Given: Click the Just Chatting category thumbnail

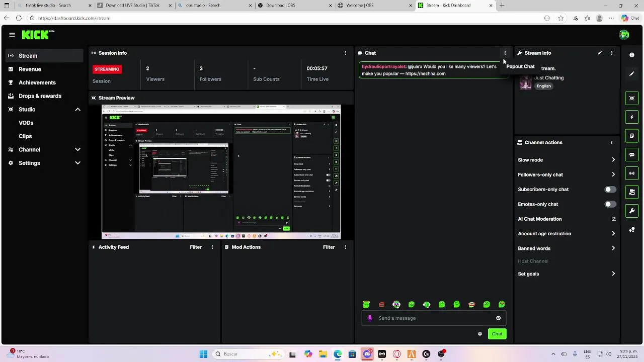Looking at the screenshot, I should (526, 82).
